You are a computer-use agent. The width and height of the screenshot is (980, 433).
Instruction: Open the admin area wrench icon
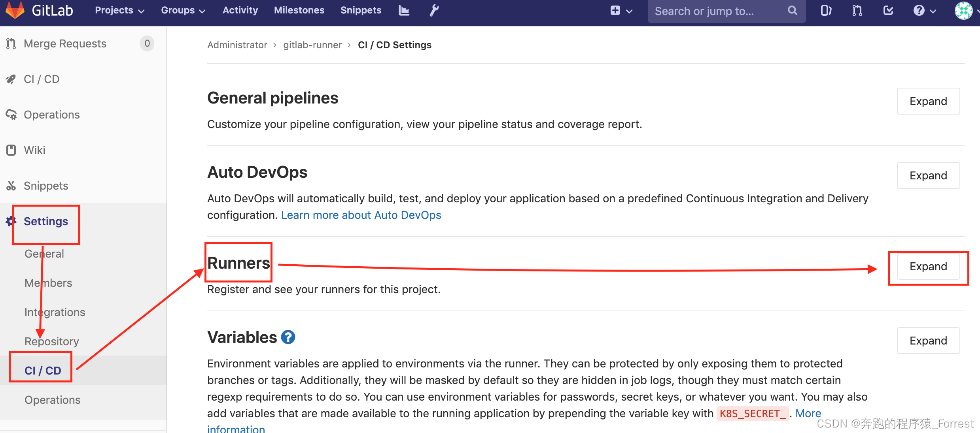coord(434,10)
